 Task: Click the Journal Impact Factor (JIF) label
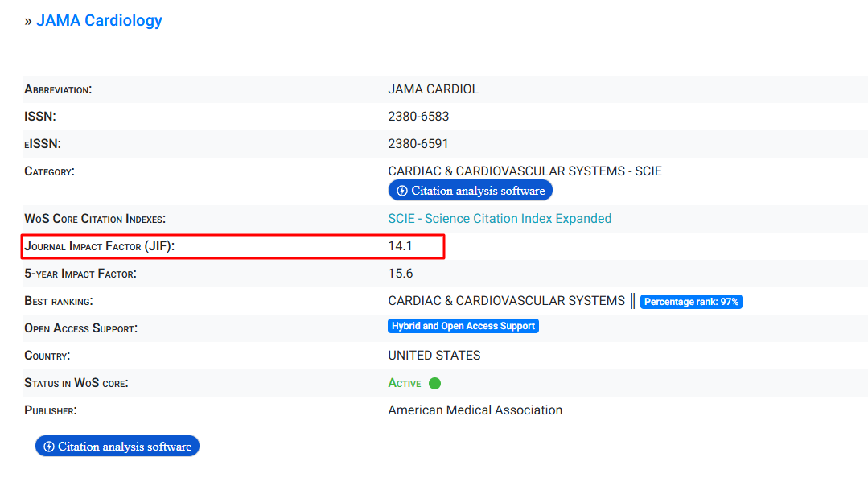click(100, 246)
